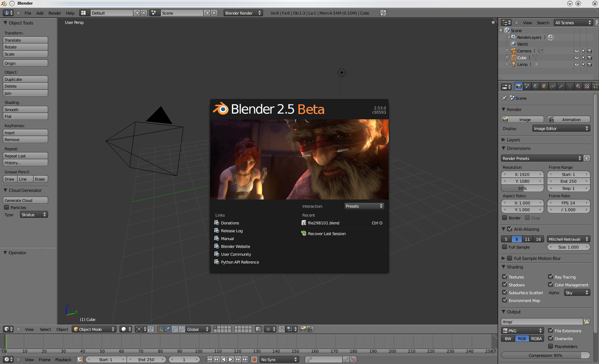
Task: Open the Object constraints chain-link icon
Action: 553,86
